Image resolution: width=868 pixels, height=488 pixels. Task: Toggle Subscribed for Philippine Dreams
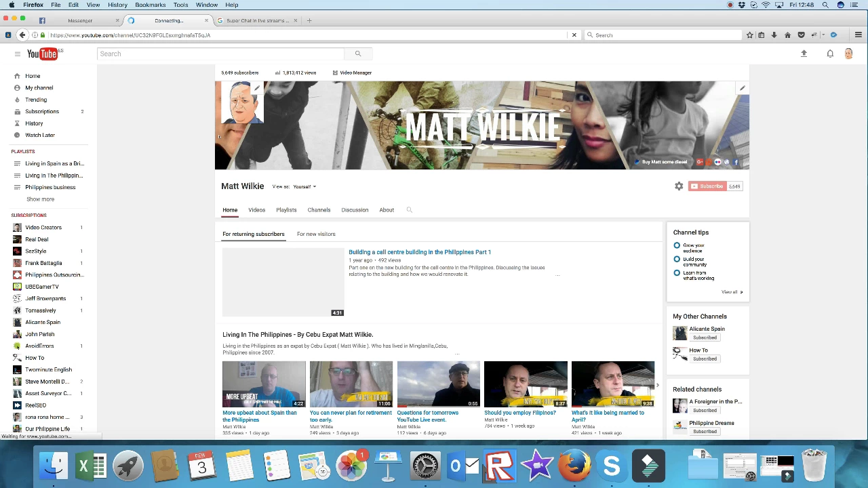tap(705, 431)
